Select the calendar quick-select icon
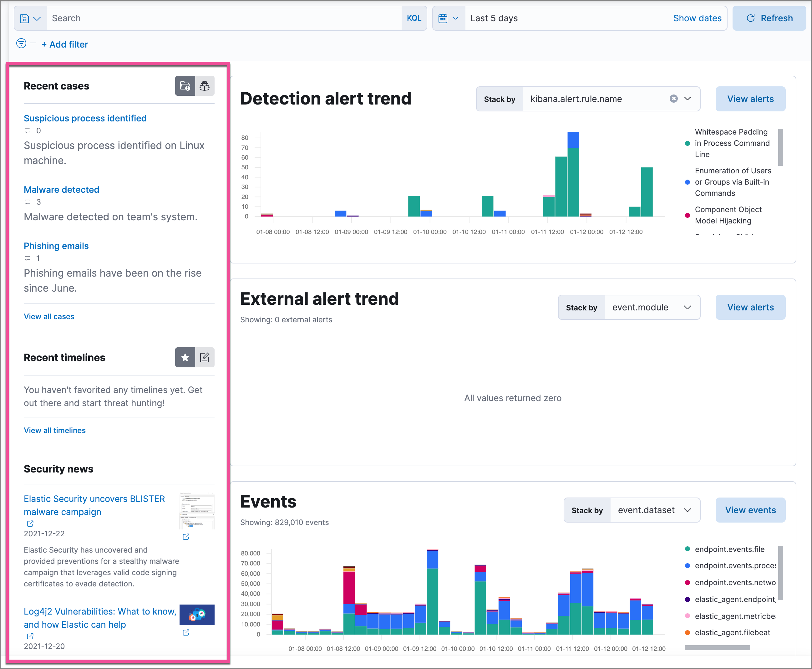 tap(448, 18)
